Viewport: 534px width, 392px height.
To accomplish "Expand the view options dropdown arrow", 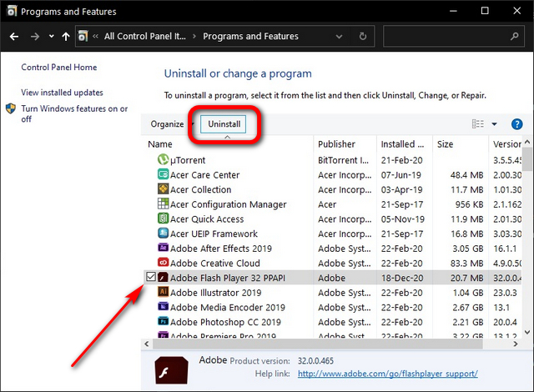I will point(495,124).
